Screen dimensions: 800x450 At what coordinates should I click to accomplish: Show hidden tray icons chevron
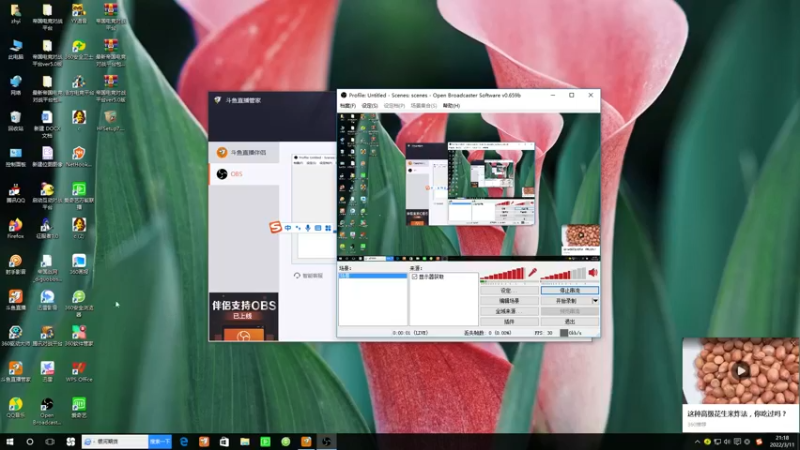697,442
